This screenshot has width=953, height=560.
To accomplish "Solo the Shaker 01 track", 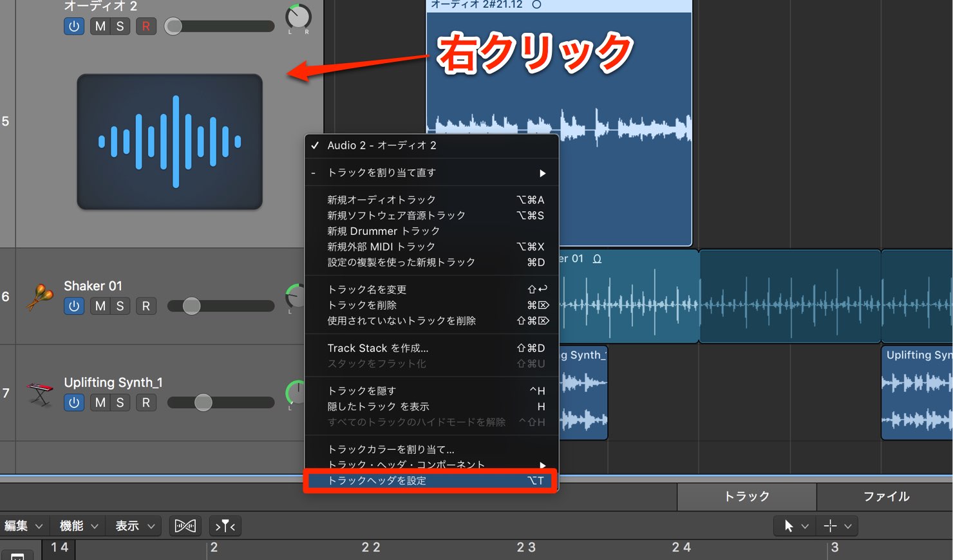I will tap(120, 306).
